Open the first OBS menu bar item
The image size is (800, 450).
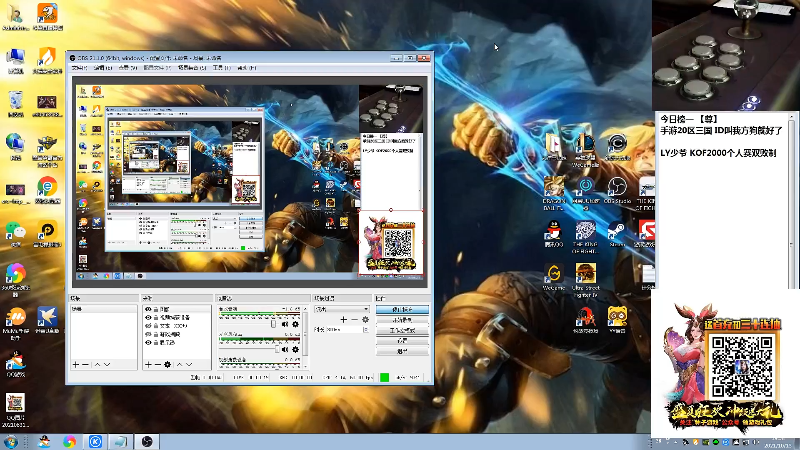click(x=79, y=67)
